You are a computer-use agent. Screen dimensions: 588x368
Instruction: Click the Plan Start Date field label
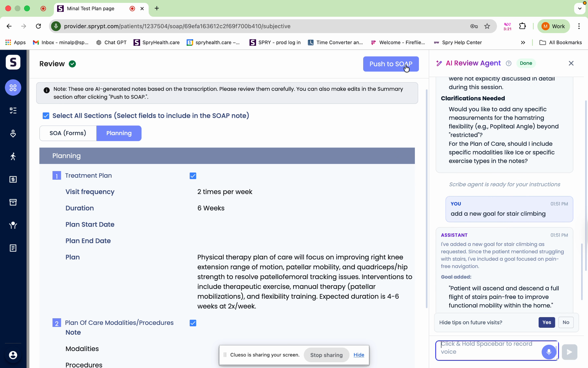click(x=90, y=225)
